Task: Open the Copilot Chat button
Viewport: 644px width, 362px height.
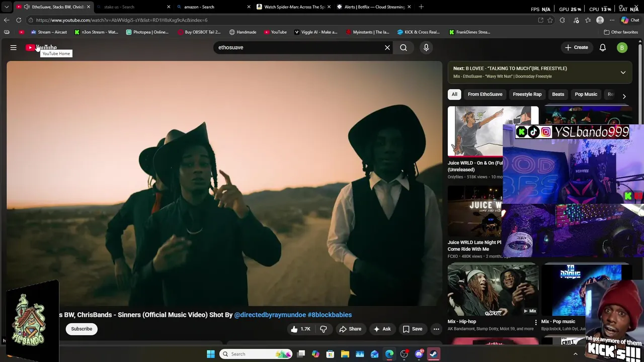Action: (x=630, y=20)
